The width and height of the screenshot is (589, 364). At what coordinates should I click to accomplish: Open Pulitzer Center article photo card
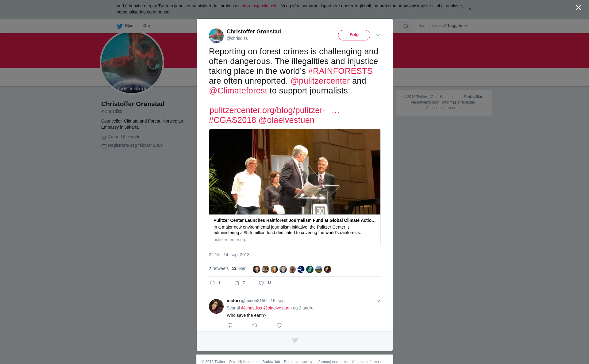pyautogui.click(x=295, y=172)
